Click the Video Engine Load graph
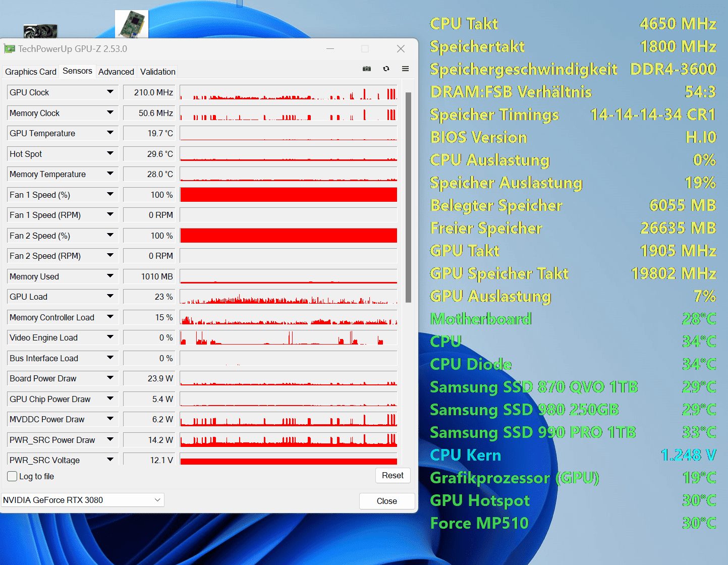Image resolution: width=728 pixels, height=565 pixels. coord(289,337)
